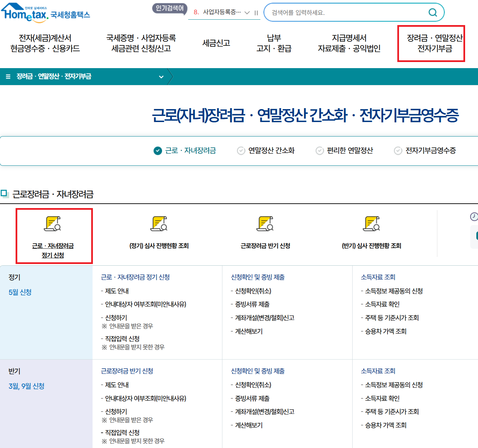The image size is (478, 448).
Task: Click the 신청확인 및 증빙 제출 heading in 반기 row
Action: tap(258, 371)
